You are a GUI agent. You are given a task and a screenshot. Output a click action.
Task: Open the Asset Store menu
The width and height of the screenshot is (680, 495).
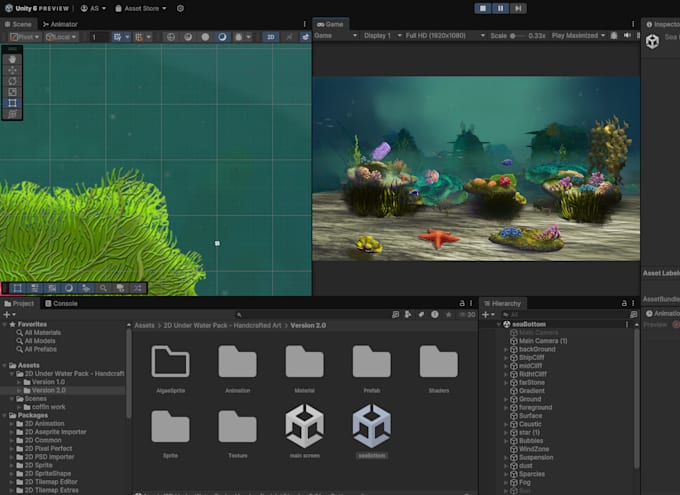coord(141,8)
